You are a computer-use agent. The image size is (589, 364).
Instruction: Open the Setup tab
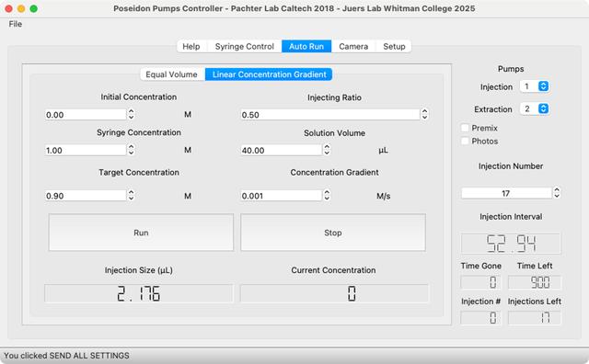point(394,47)
